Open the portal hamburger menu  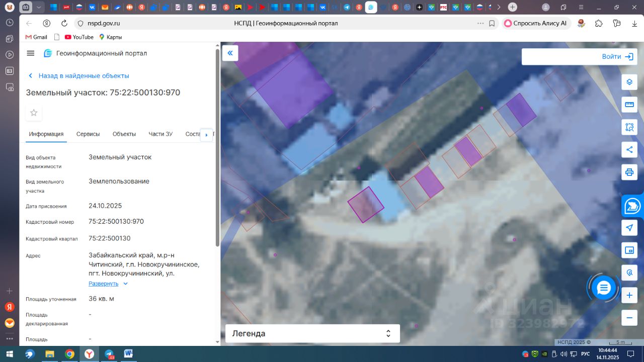(31, 53)
